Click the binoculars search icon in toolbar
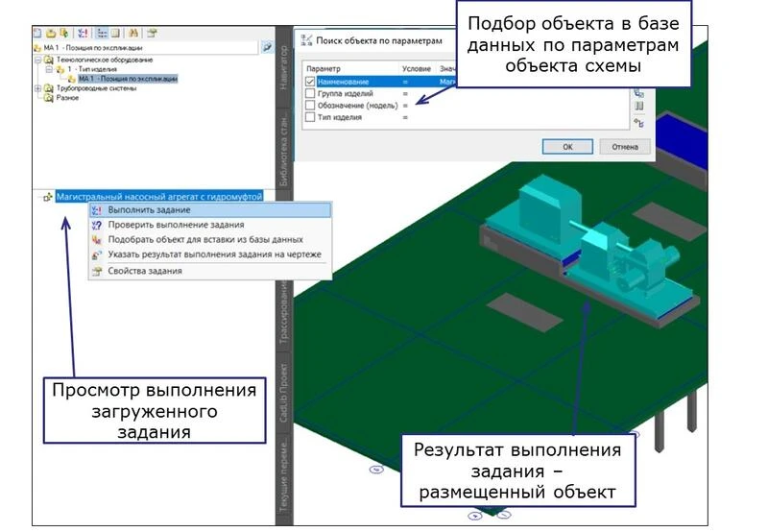The height and width of the screenshot is (532, 768). (x=132, y=31)
